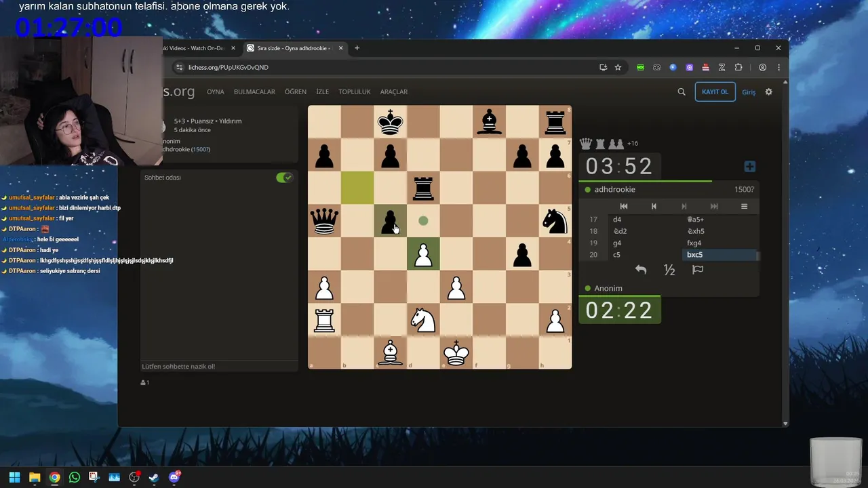
Task: Click the white pawn on d4
Action: point(423,254)
